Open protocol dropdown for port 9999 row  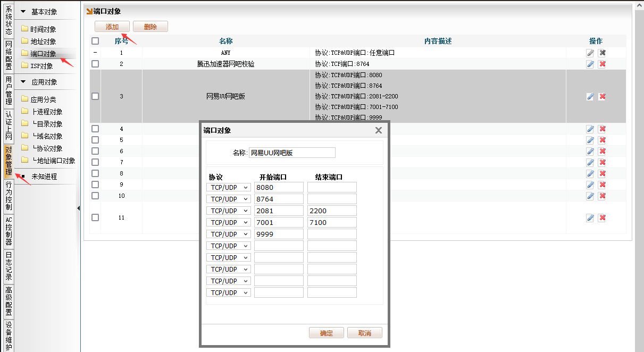[228, 234]
